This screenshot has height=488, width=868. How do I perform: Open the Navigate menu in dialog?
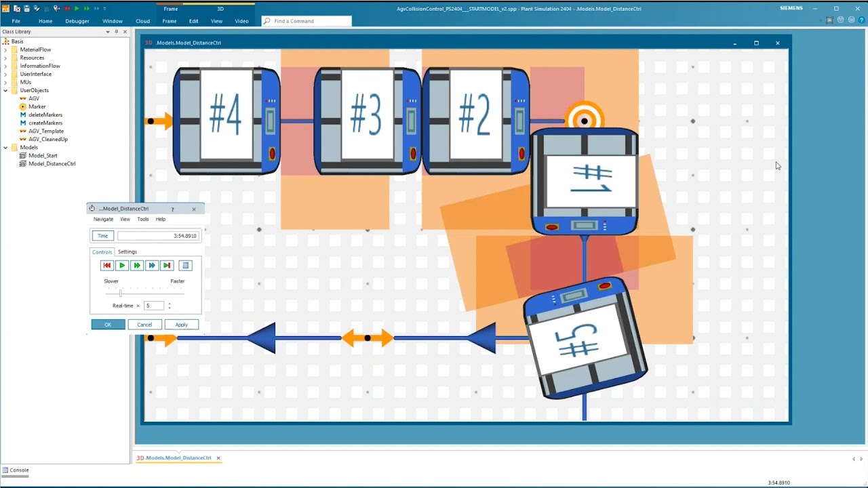tap(103, 219)
